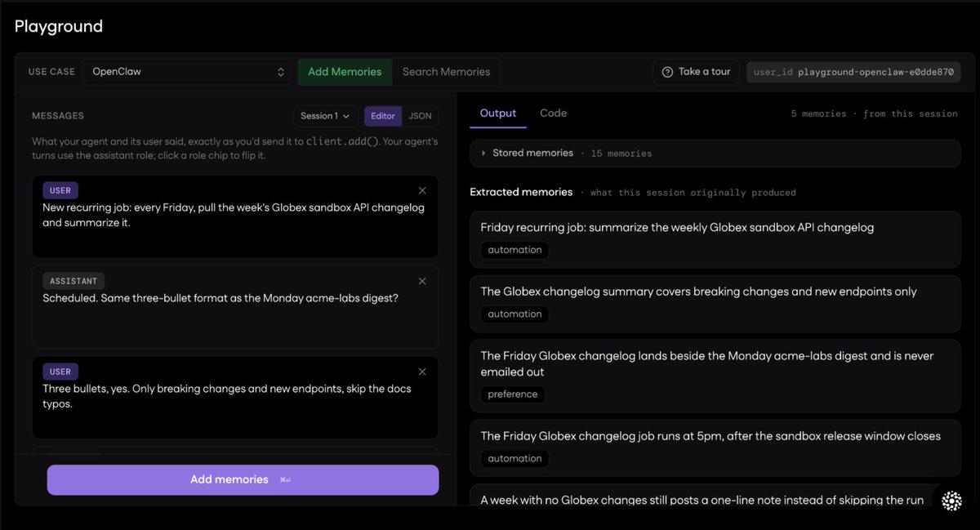The height and width of the screenshot is (530, 980).
Task: Click the '5 memories · from this session' text
Action: pos(874,114)
